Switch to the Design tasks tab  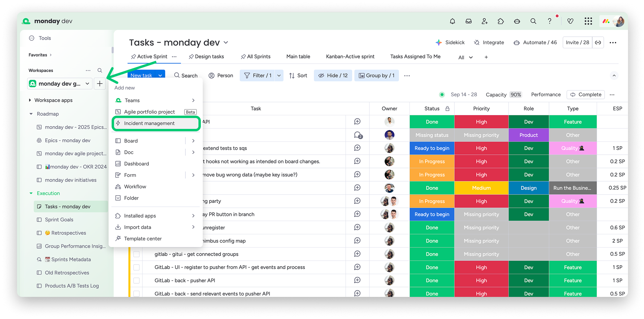coord(206,56)
